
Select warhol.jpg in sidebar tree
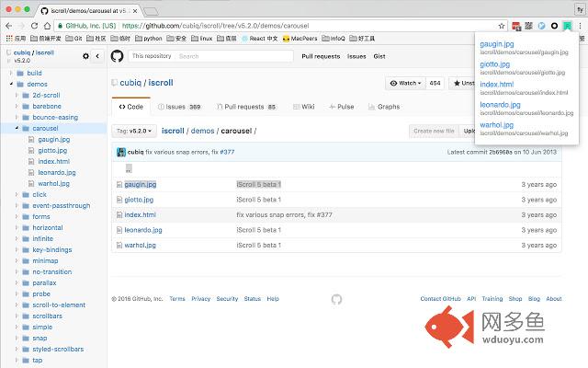(53, 184)
